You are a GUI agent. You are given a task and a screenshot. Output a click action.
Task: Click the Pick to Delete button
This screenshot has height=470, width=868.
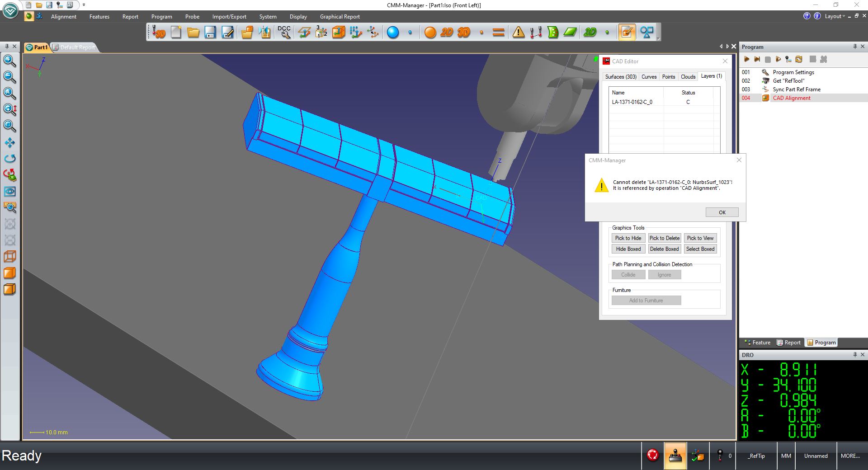665,238
